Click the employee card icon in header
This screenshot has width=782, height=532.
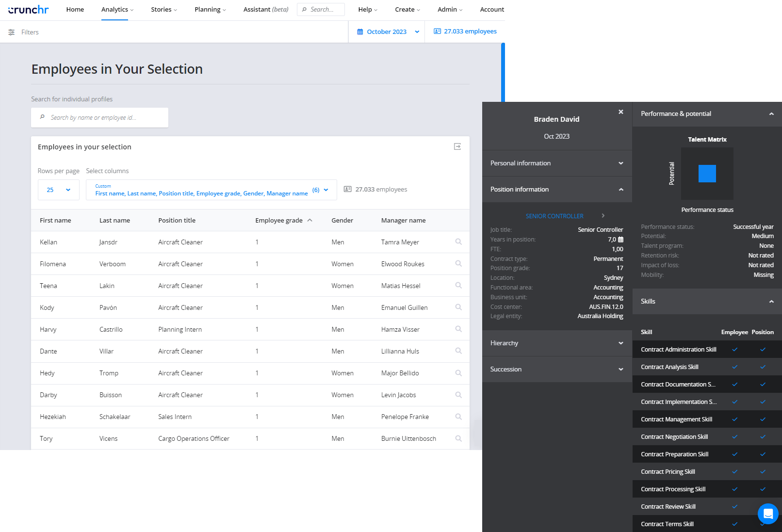(437, 31)
